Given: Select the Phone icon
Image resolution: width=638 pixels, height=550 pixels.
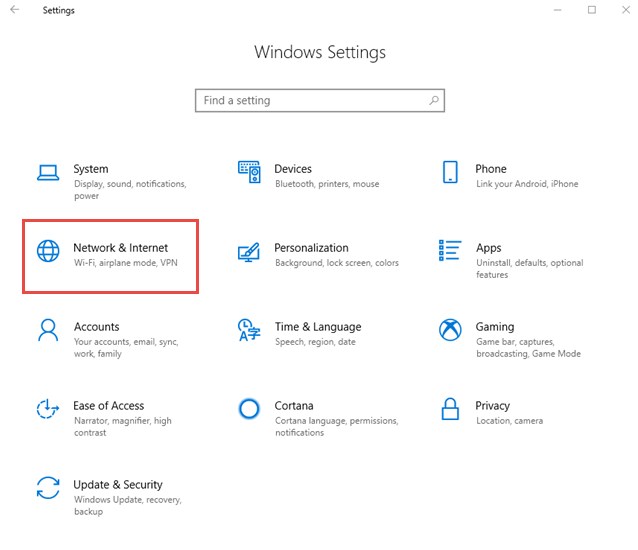Looking at the screenshot, I should click(x=450, y=172).
